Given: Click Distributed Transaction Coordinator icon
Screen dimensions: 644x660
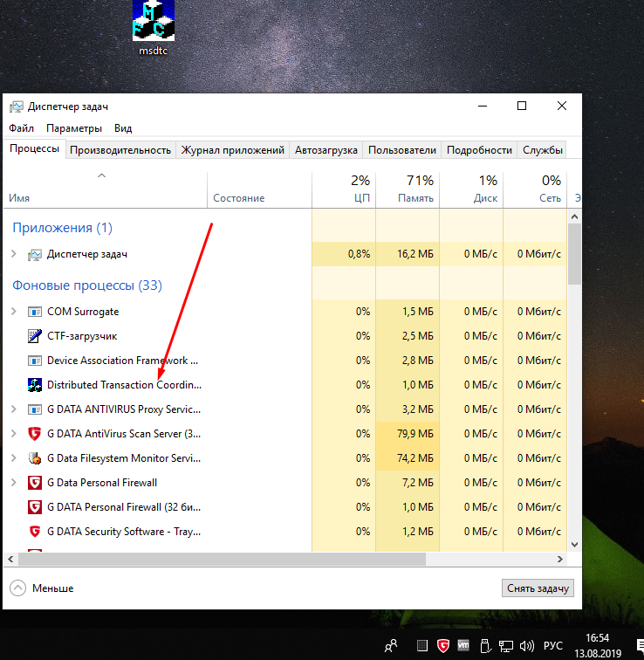Looking at the screenshot, I should [x=35, y=385].
